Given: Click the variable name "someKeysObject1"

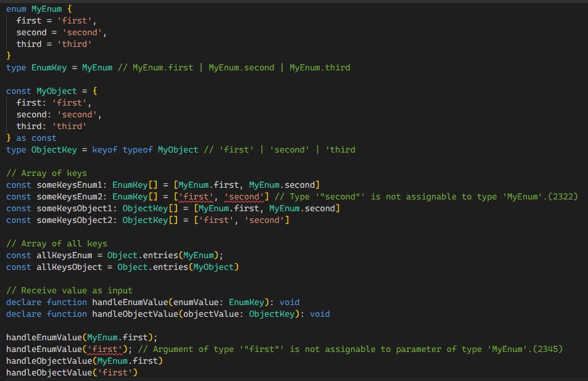Looking at the screenshot, I should pyautogui.click(x=74, y=208).
